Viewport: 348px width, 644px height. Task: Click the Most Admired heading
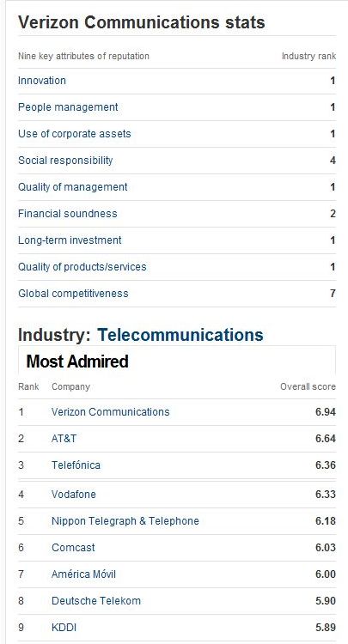pos(77,361)
